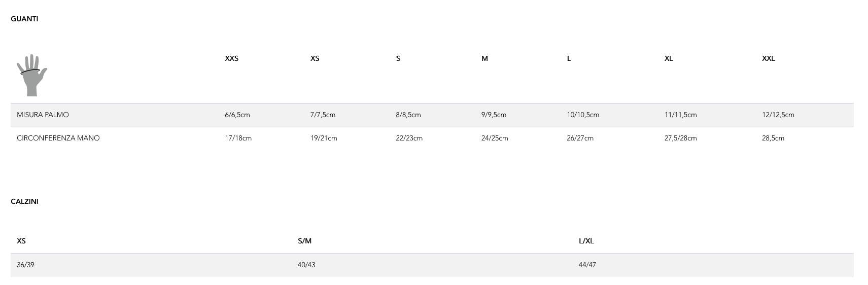Click the 27,5/28cm circumference value
This screenshot has width=868, height=285.
pos(680,138)
